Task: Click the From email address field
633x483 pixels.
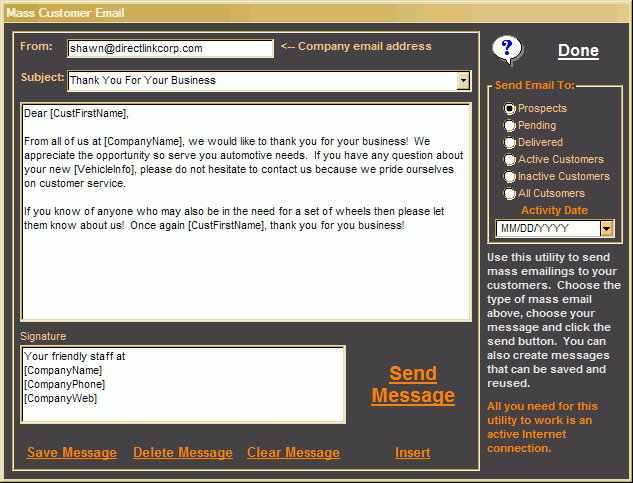Action: click(x=170, y=48)
